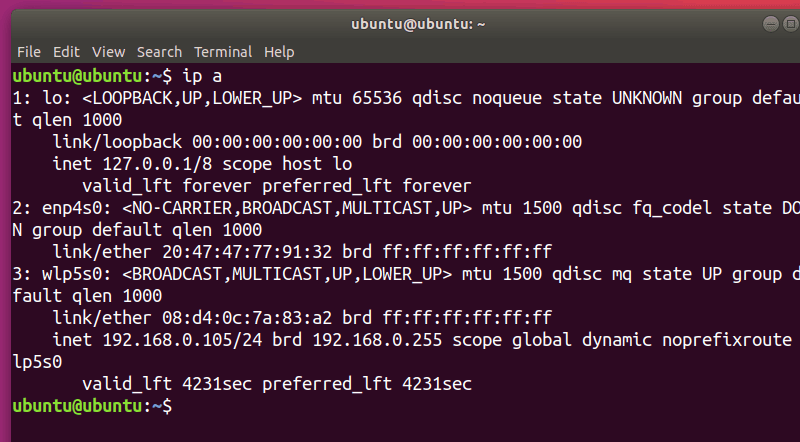Open the Terminal menu
Viewport: 800px width, 442px height.
[x=223, y=51]
